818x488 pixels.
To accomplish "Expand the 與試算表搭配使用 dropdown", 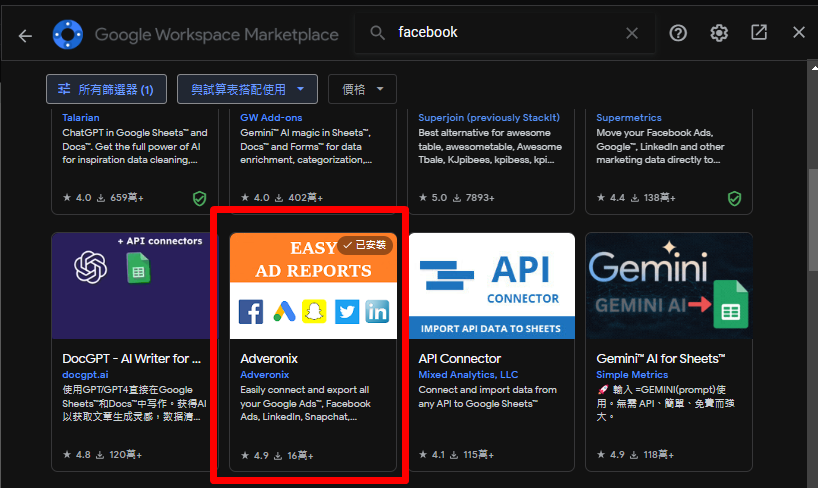I will [247, 89].
